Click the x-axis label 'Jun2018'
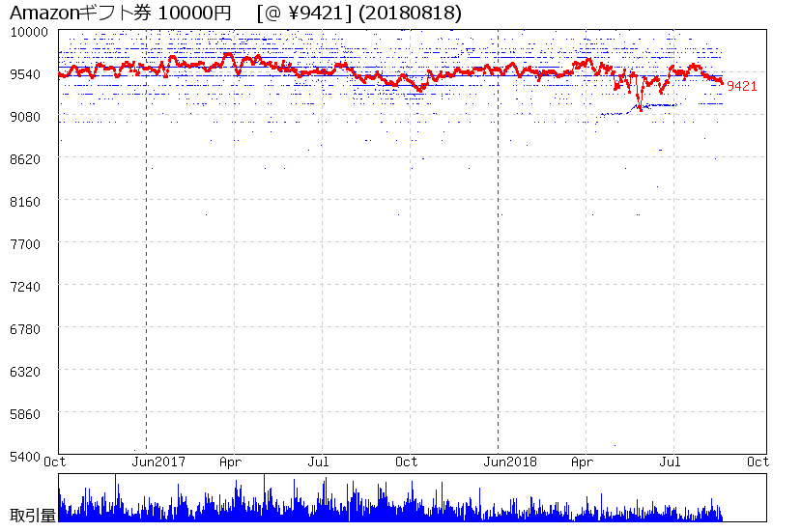Screen dimensions: 801x532 pos(510,462)
